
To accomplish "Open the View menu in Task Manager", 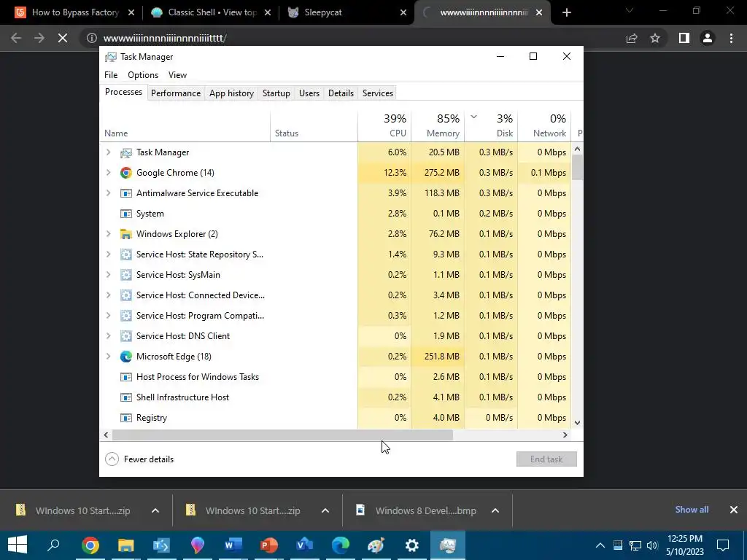I will 177,75.
